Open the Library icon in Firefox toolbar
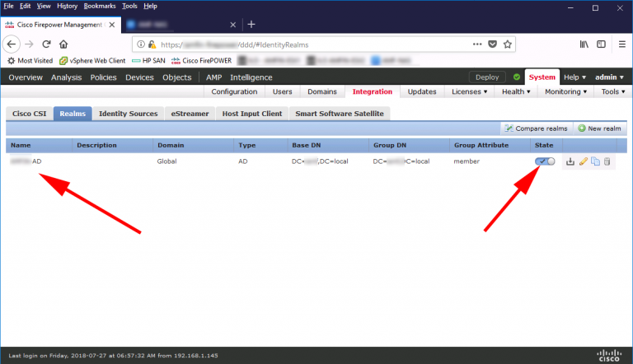Image resolution: width=633 pixels, height=364 pixels. [x=584, y=44]
